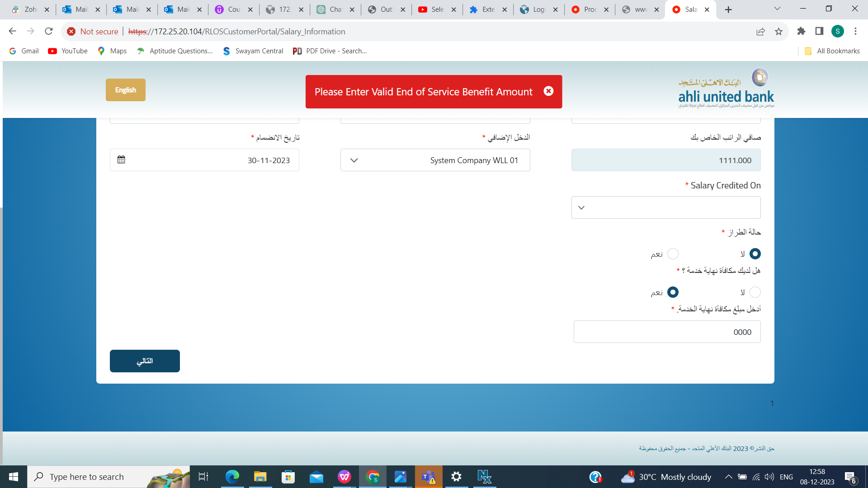The width and height of the screenshot is (868, 488).
Task: Click the share page icon in address bar
Action: click(760, 32)
